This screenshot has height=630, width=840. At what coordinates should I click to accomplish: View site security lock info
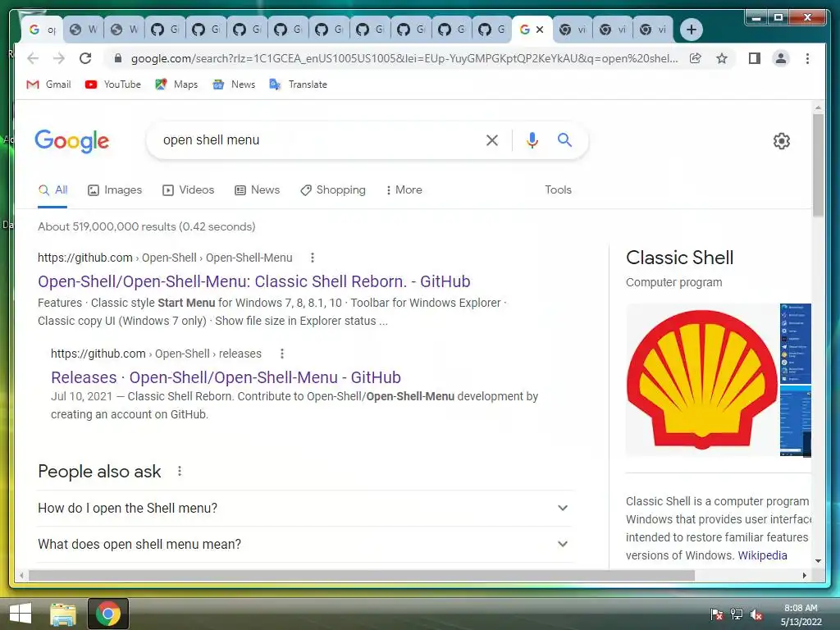click(118, 58)
